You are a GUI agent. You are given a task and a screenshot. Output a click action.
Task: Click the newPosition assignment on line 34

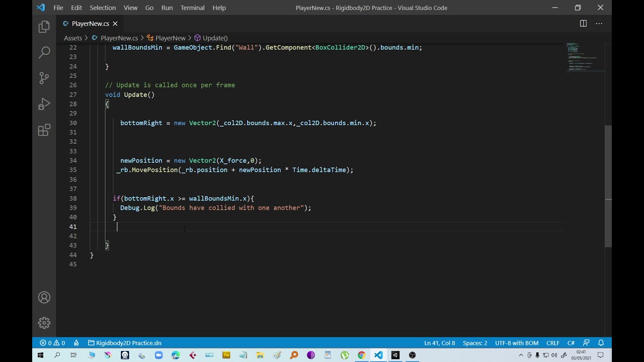pos(191,160)
